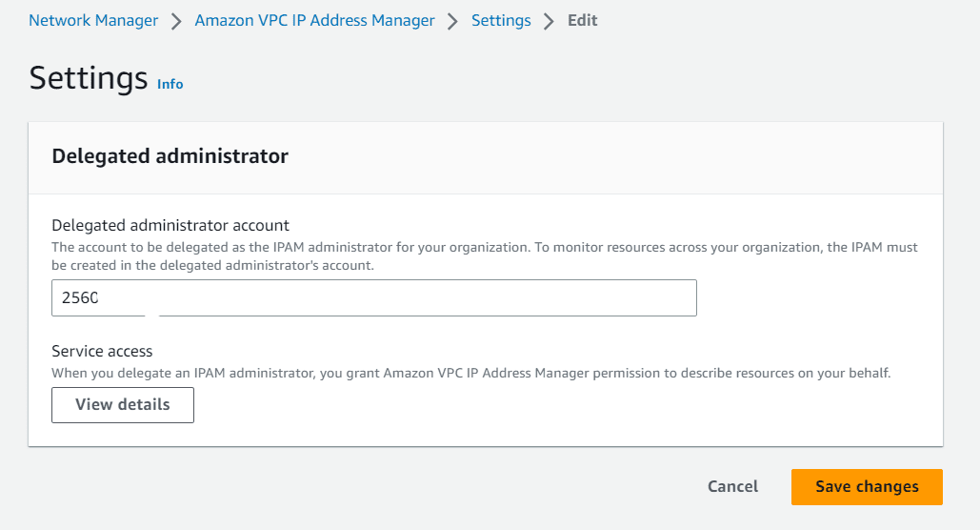Focus the Delegated administrator account field

[373, 297]
